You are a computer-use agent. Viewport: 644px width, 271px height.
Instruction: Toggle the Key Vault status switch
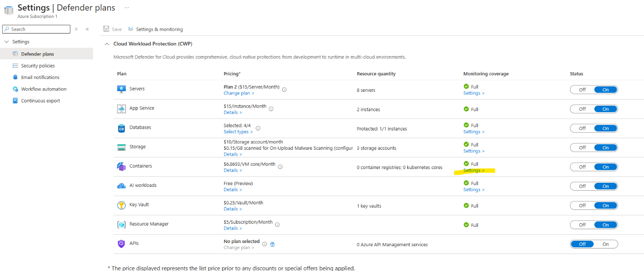pos(594,205)
